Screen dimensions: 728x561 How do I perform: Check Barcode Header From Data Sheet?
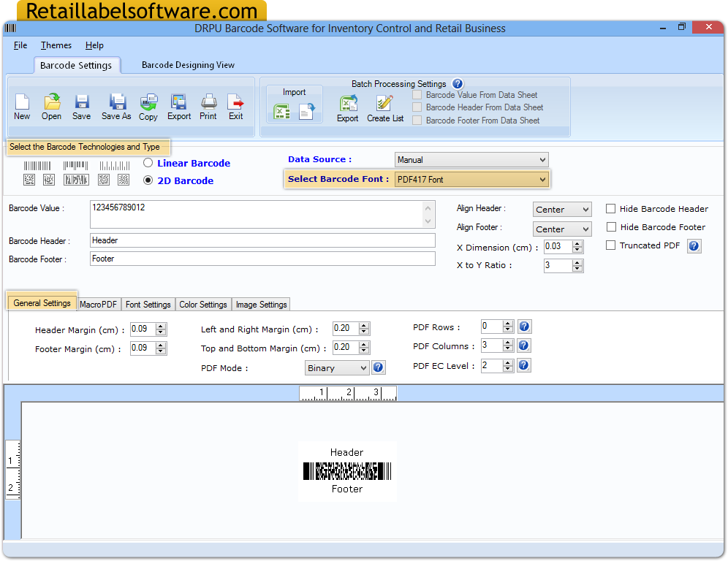click(x=417, y=107)
